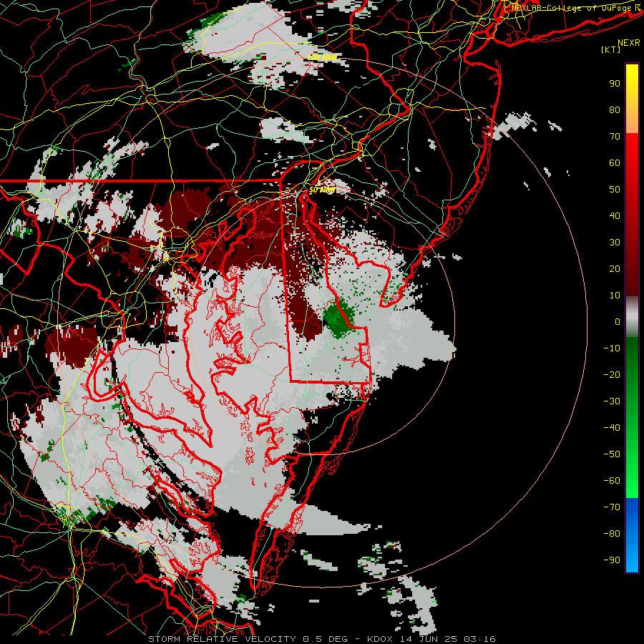
Task: Select the 30 value on the velocity scale
Action: pyautogui.click(x=615, y=243)
